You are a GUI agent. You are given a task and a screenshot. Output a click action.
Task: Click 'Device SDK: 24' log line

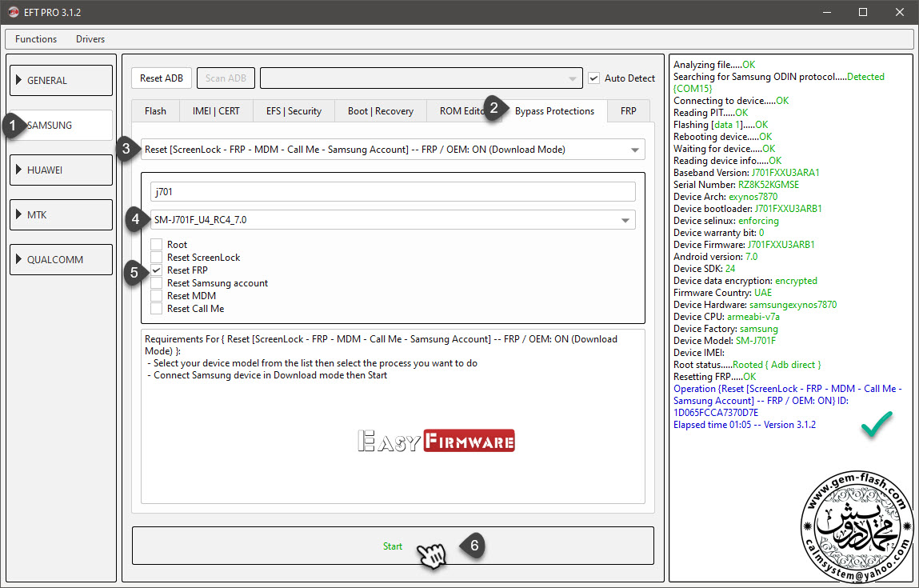click(705, 269)
